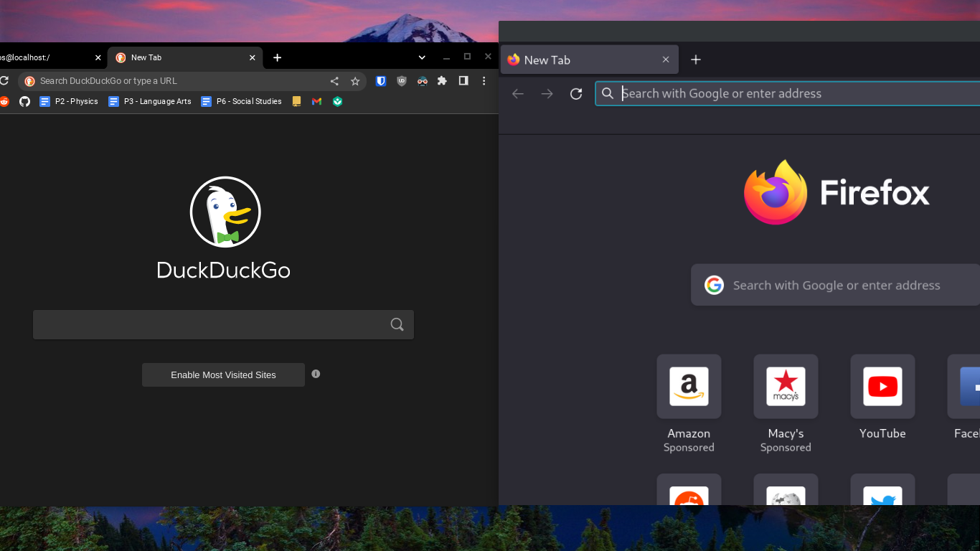Click Enable Most Visited Sites
This screenshot has height=551, width=980.
pyautogui.click(x=223, y=375)
